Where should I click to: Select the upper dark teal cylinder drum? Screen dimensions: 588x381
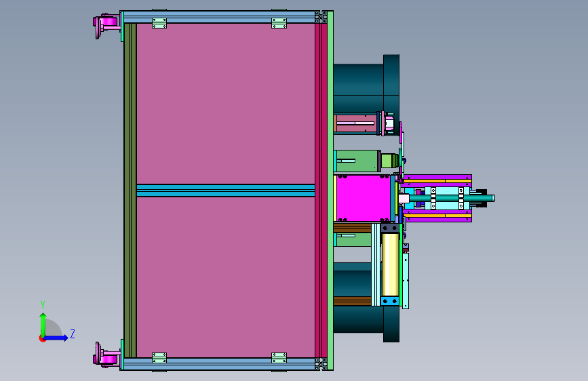coord(366,88)
